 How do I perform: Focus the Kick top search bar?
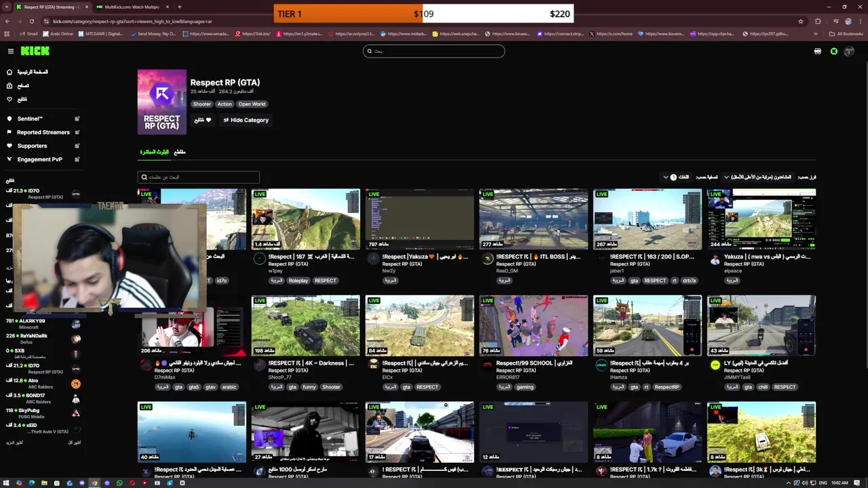[434, 51]
